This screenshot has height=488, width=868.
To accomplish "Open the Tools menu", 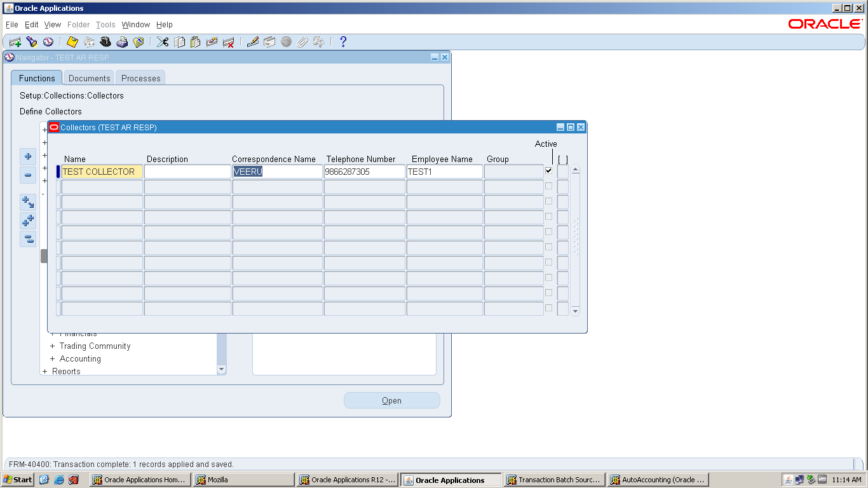I will point(105,24).
